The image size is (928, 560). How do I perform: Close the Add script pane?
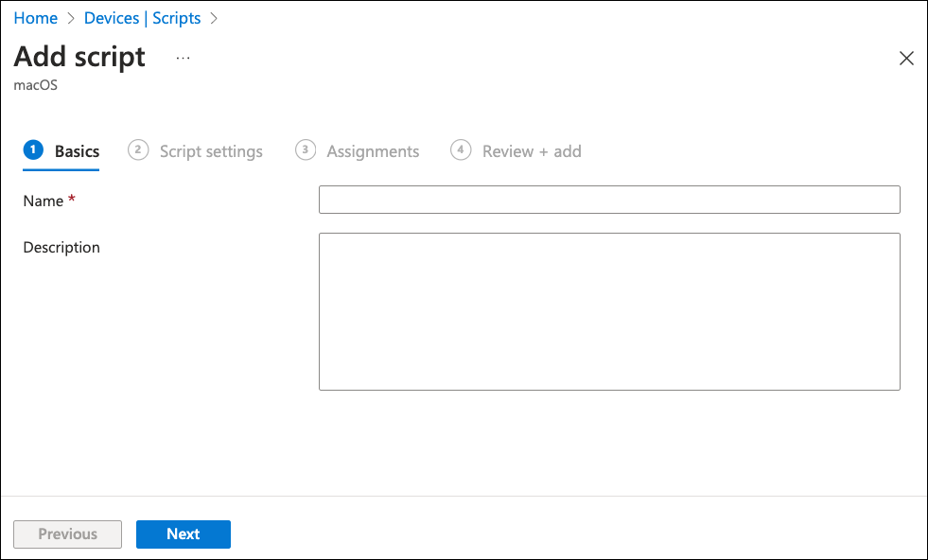click(x=906, y=59)
